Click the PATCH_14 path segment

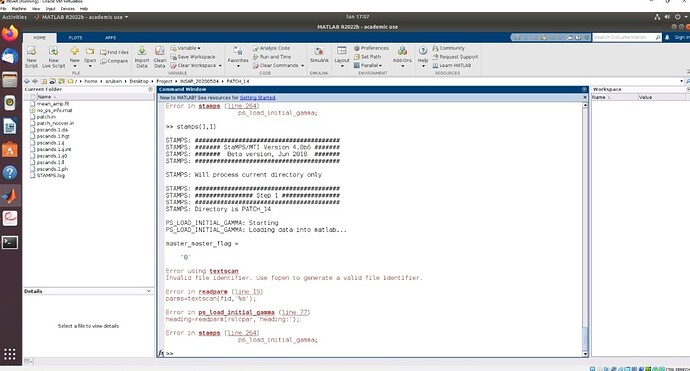tap(238, 81)
